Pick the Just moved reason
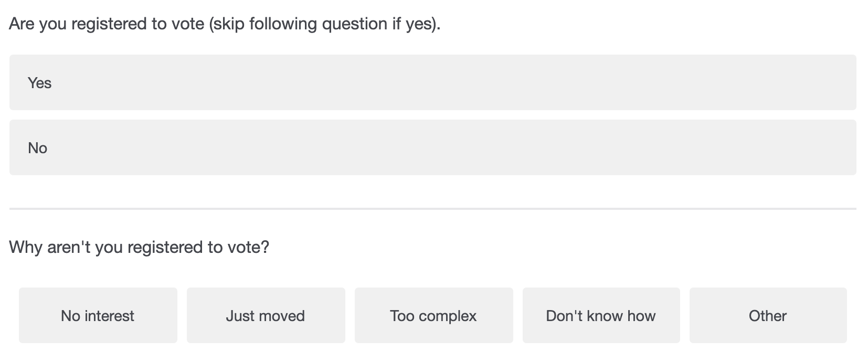 (266, 315)
